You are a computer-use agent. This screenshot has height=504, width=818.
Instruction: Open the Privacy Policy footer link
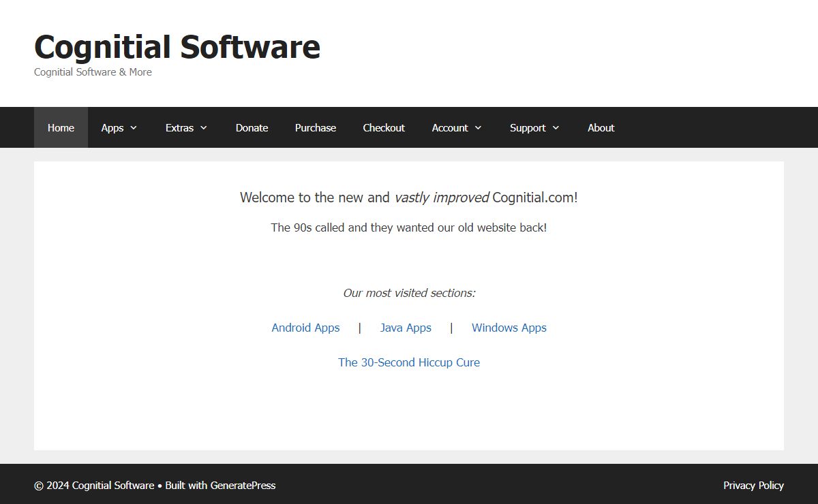point(753,486)
